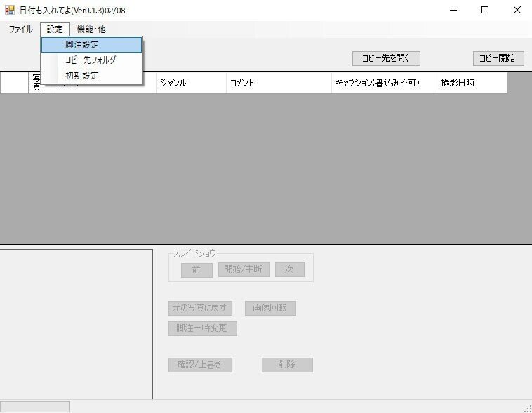Click the ジャンル column header
532x413 pixels.
click(x=191, y=83)
